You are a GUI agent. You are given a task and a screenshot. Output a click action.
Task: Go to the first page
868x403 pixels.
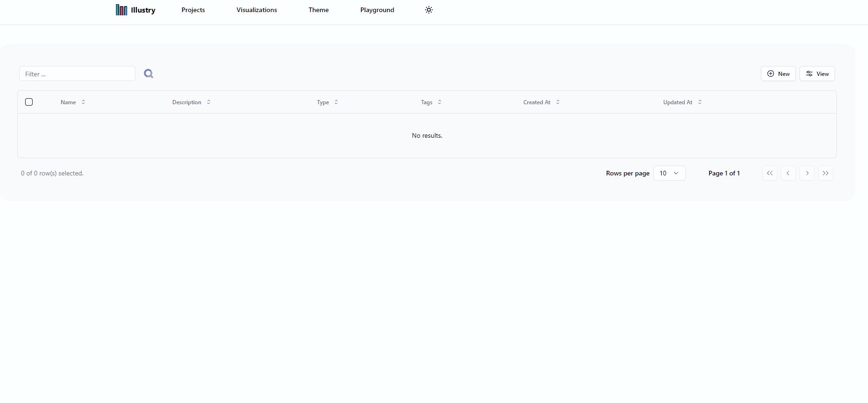click(x=770, y=173)
